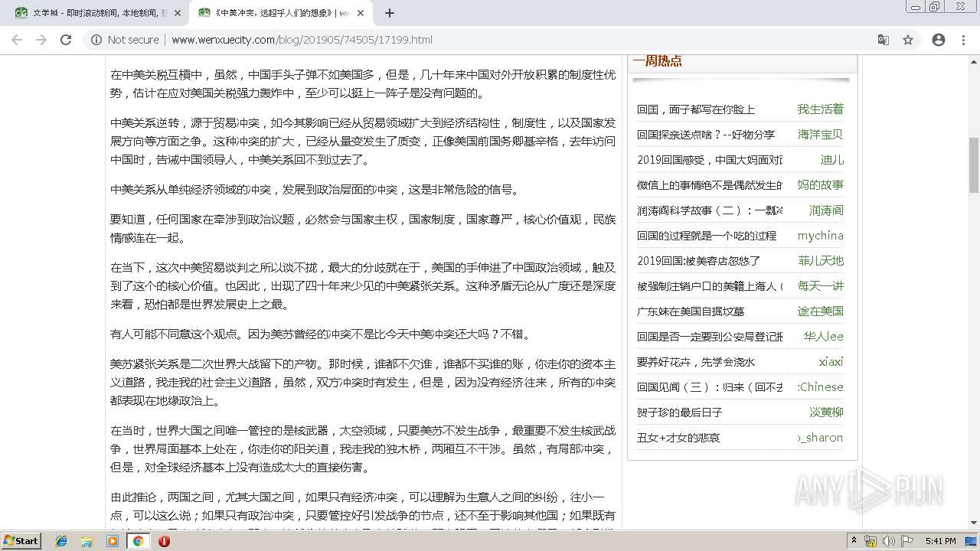Visit author 菲儿天地 blog
This screenshot has height=551, width=980.
coord(820,261)
